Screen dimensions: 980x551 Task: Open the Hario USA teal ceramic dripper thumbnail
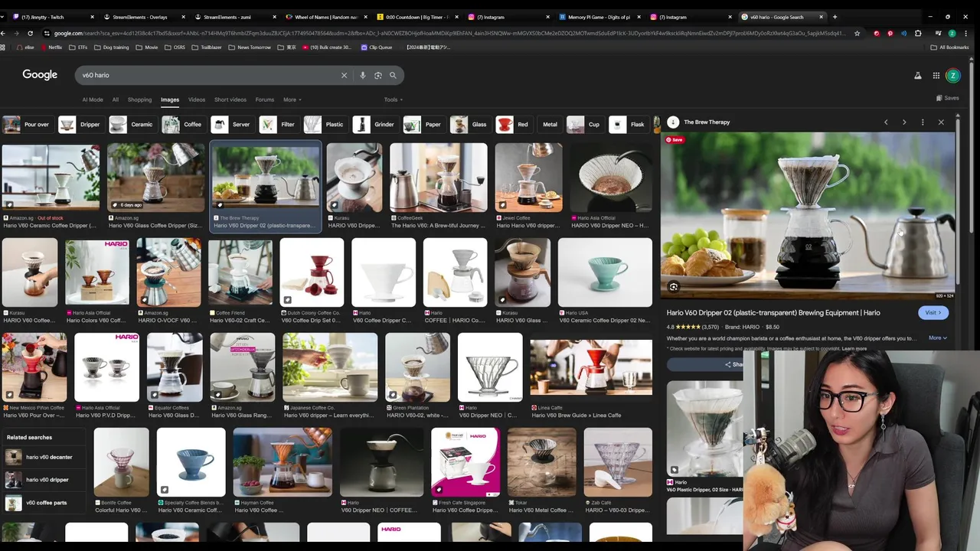(x=605, y=272)
